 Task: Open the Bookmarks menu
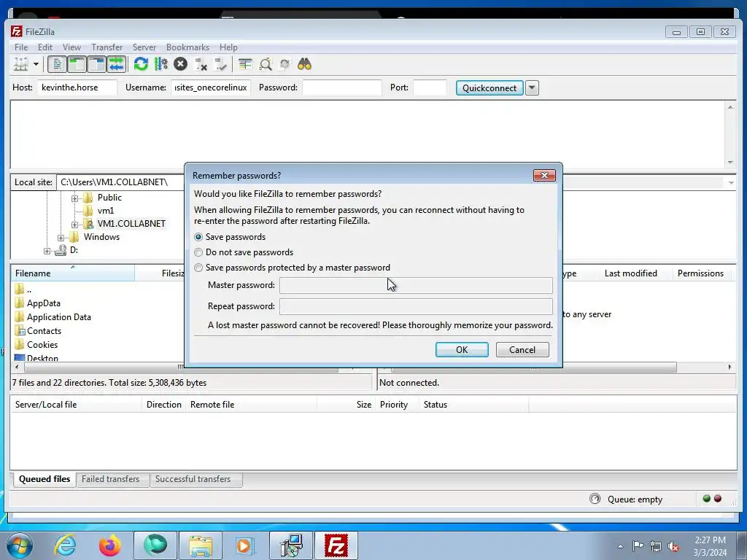tap(187, 47)
